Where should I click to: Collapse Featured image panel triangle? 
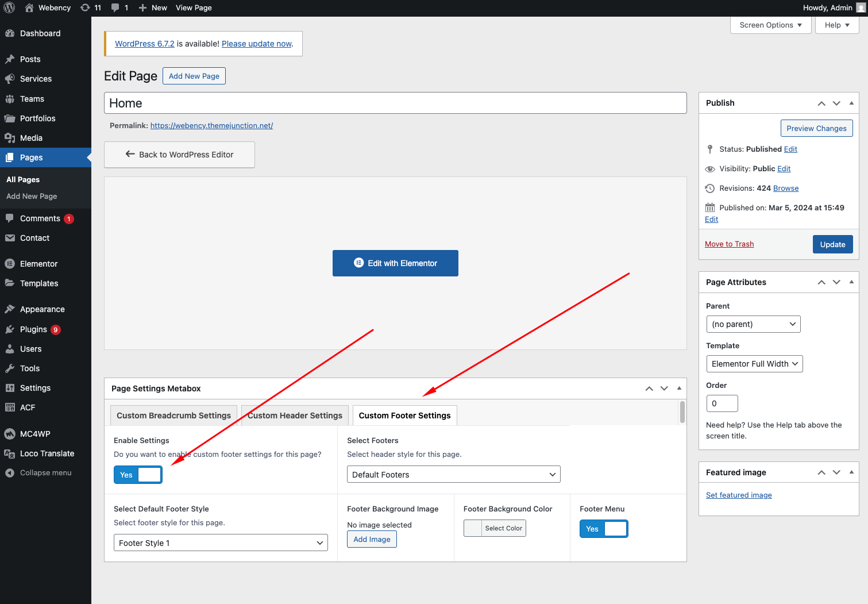coord(851,472)
